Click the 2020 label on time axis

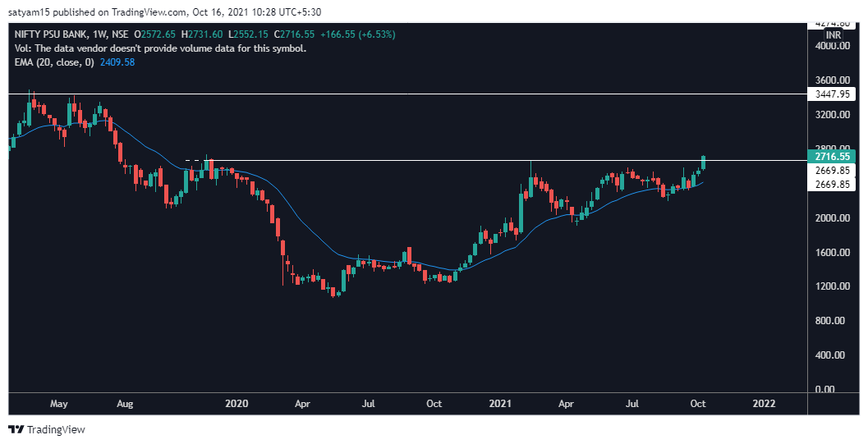click(239, 404)
